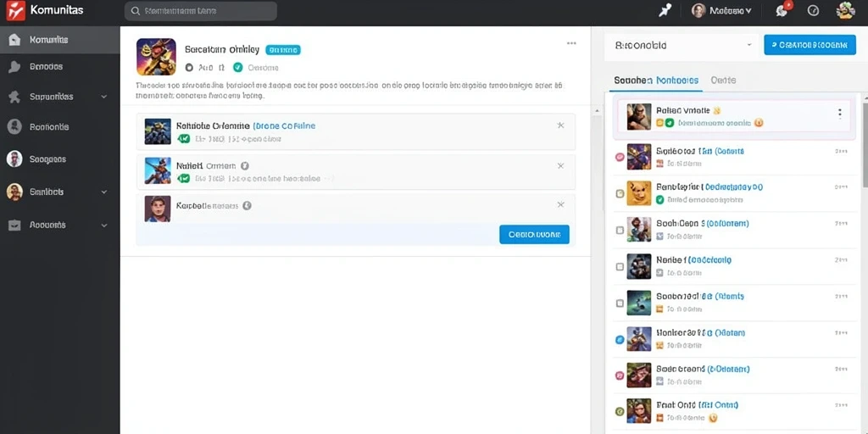Tick the checkbox beside the 'Sooh Oopn' row
The height and width of the screenshot is (434, 868).
tap(620, 231)
